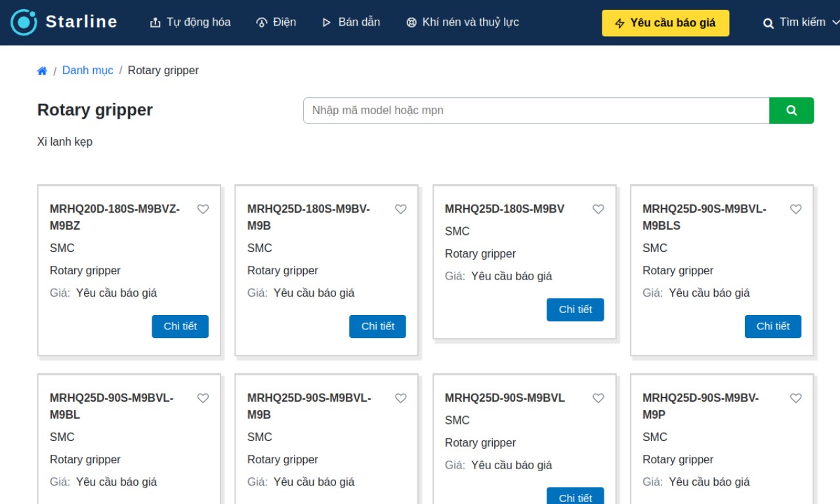Toggle heart on MRHQ25D-180S-M9BV card
This screenshot has height=504, width=840.
pyautogui.click(x=598, y=209)
